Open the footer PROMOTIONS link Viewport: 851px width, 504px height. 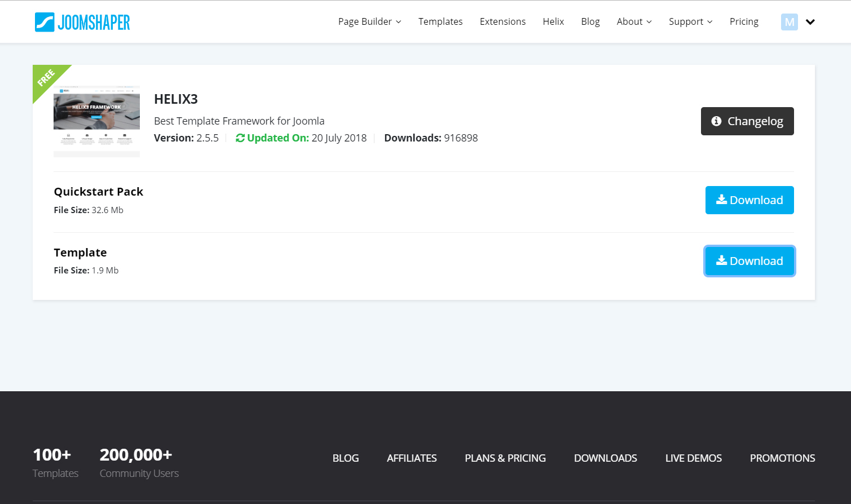coord(782,458)
